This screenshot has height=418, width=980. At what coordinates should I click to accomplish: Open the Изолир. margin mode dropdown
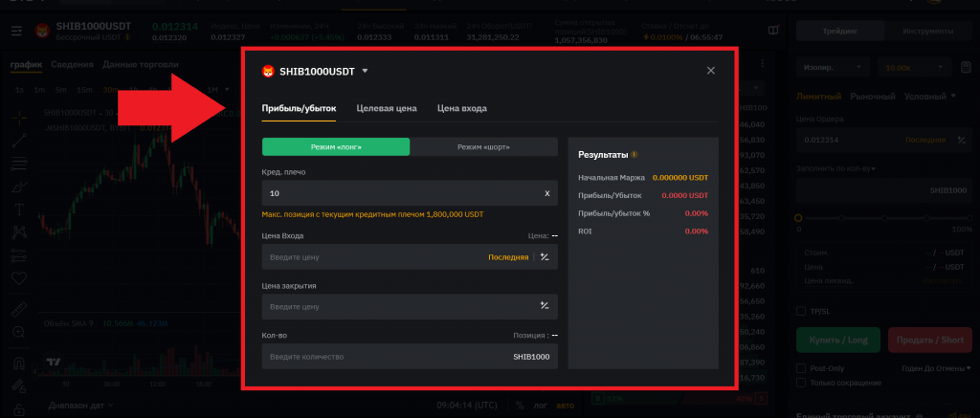pyautogui.click(x=833, y=67)
